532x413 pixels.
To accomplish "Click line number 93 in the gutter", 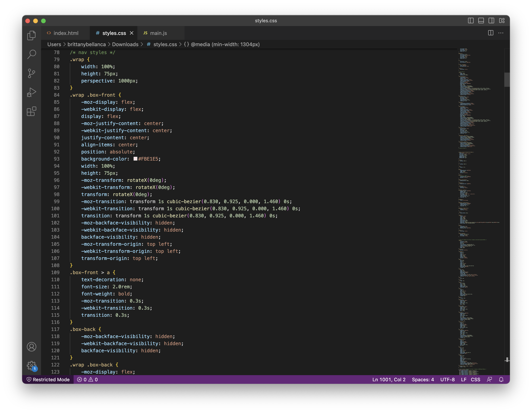I will pos(56,159).
